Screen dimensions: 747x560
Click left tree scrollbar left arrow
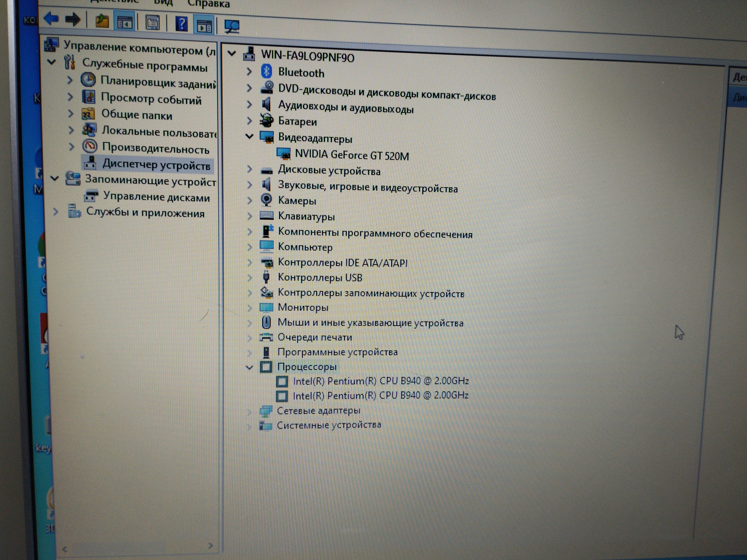pos(65,549)
